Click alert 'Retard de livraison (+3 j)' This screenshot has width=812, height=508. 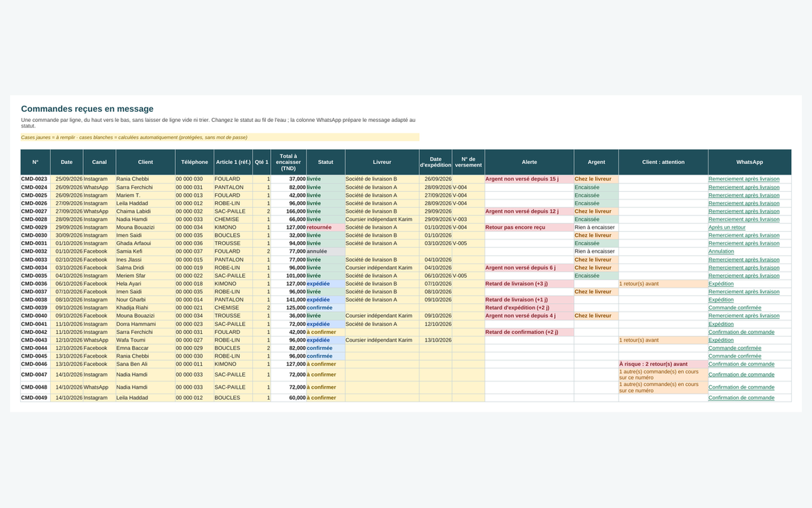[x=529, y=284]
